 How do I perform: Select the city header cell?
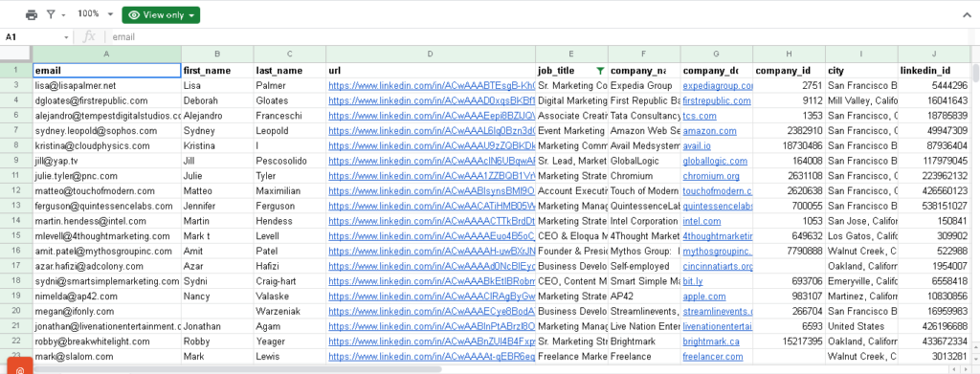point(862,71)
